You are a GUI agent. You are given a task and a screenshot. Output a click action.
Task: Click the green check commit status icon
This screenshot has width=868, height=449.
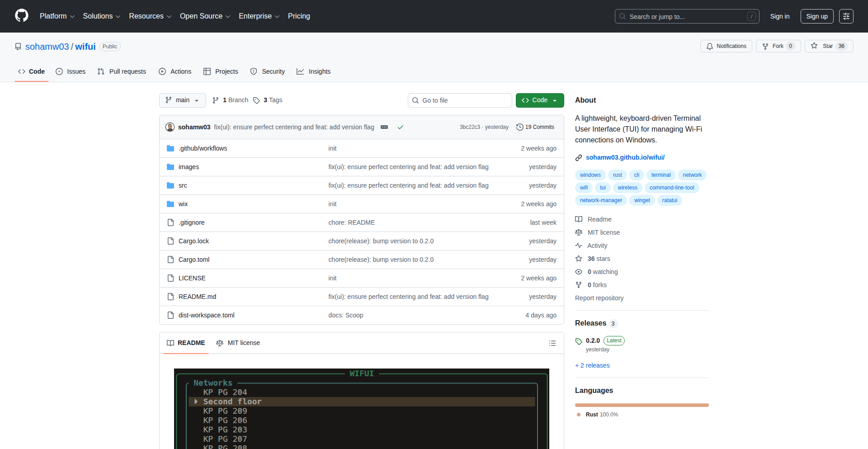click(400, 128)
